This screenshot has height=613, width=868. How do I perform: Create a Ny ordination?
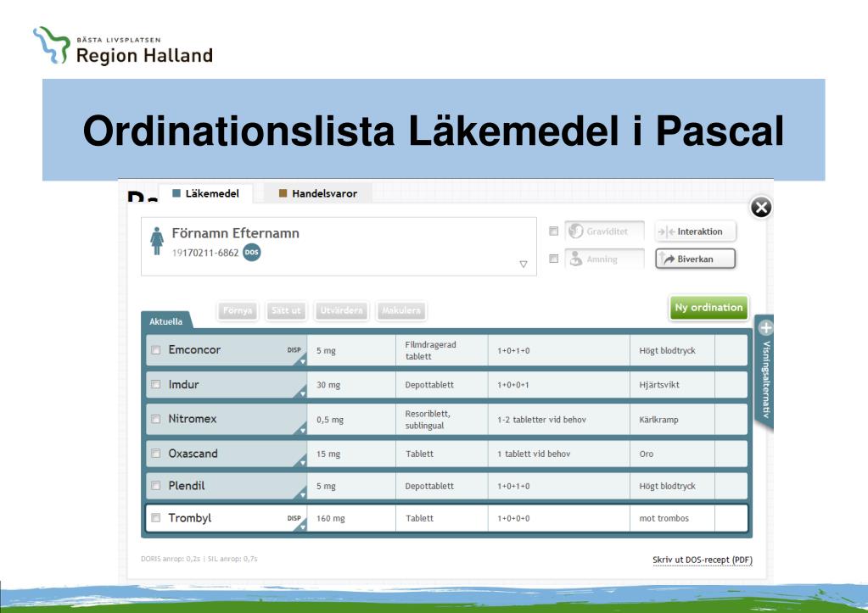tap(708, 308)
